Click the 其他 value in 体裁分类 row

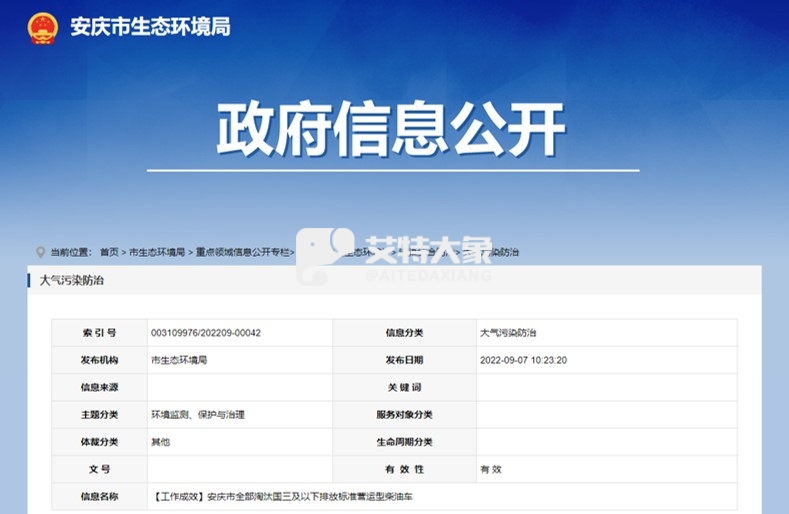[x=161, y=441]
